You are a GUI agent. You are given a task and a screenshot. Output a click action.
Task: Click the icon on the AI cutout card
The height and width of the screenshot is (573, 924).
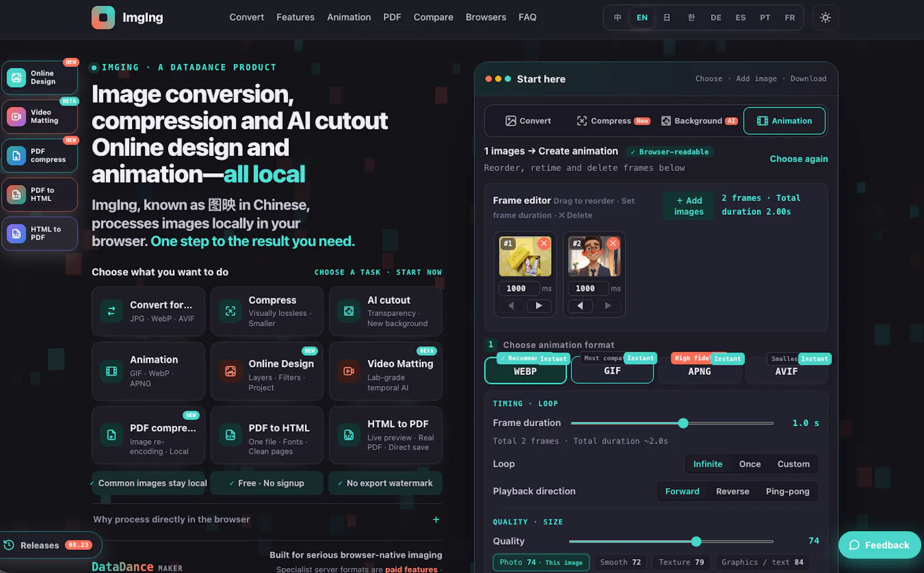(x=349, y=311)
